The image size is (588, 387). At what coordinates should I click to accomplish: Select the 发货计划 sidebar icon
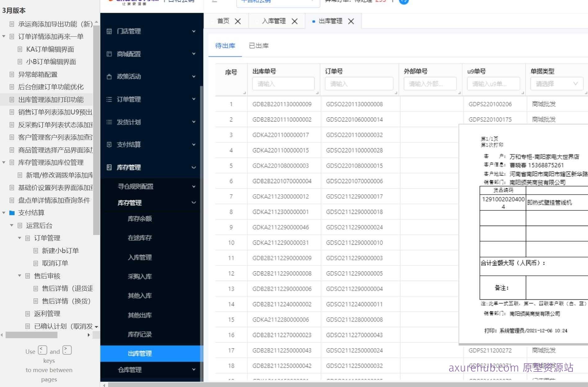tap(109, 122)
